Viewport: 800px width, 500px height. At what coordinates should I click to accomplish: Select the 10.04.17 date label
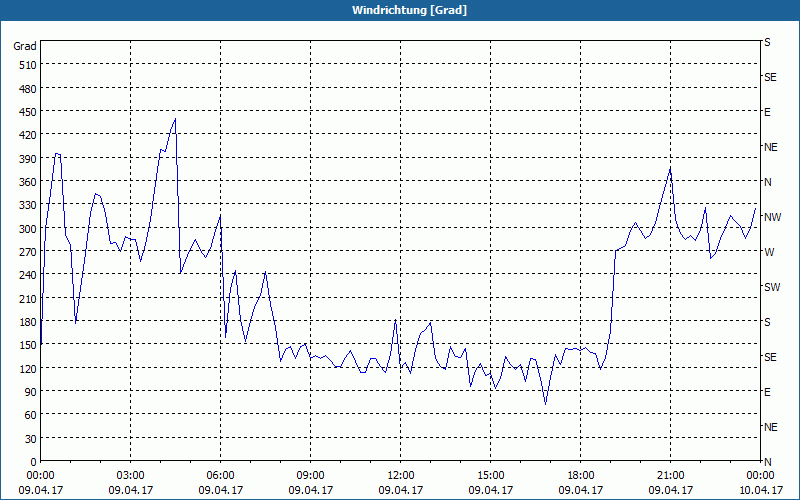760,490
